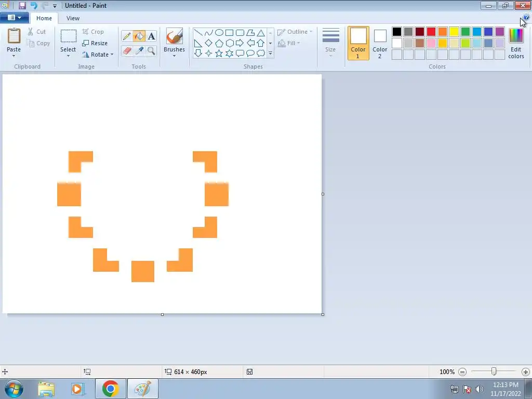
Task: Open the Paint application menu button
Action: coord(14,18)
